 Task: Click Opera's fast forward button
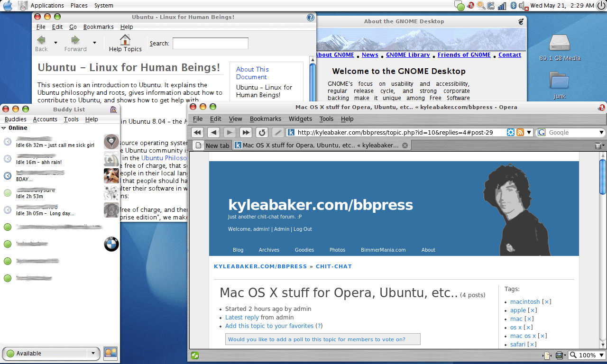[246, 132]
